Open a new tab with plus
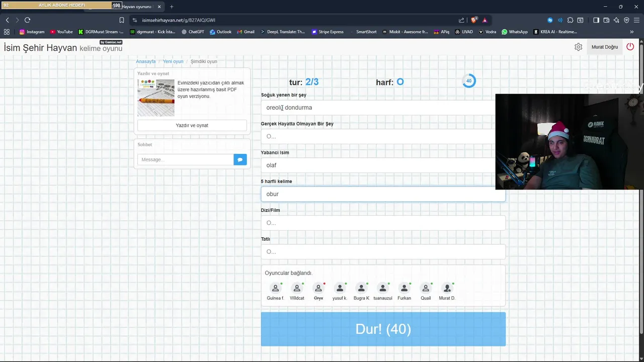644x362 pixels. pos(172,7)
